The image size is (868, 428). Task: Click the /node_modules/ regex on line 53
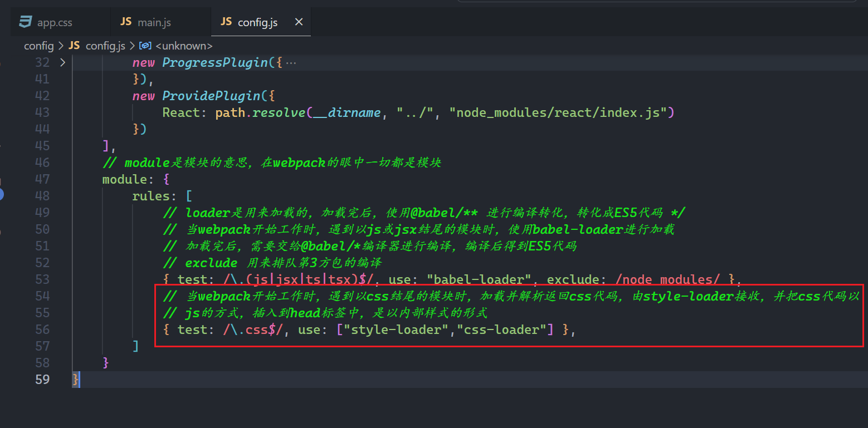(667, 279)
